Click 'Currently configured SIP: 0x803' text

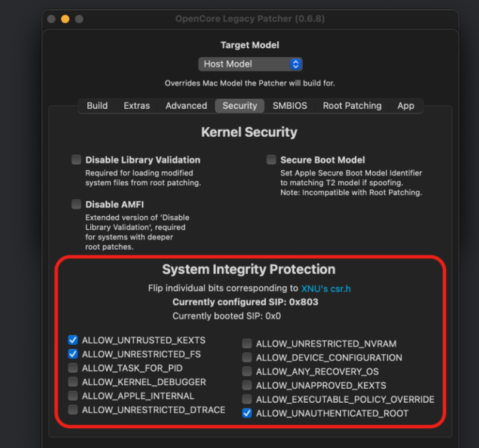(x=245, y=302)
